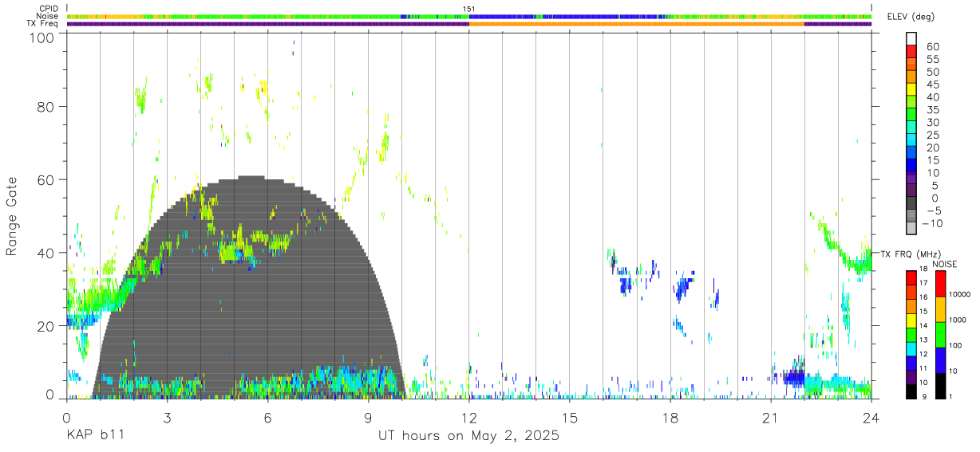The height and width of the screenshot is (452, 980).
Task: Pick the green segment of NOISE colorbar
Action: click(x=940, y=335)
